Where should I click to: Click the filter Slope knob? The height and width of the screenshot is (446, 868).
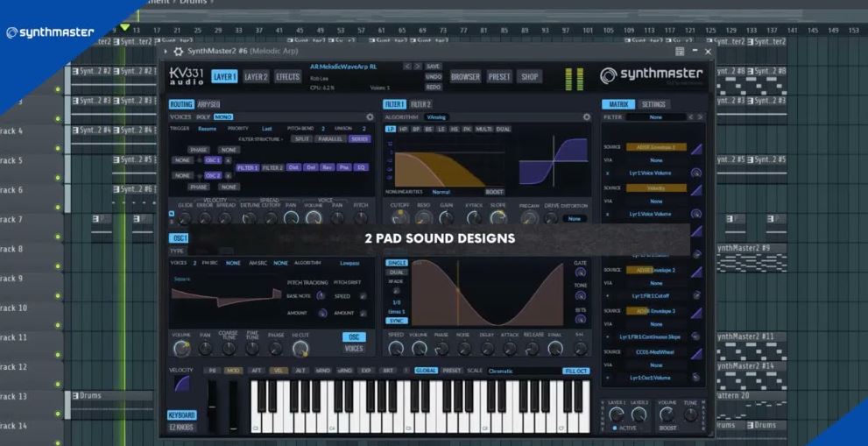click(498, 217)
